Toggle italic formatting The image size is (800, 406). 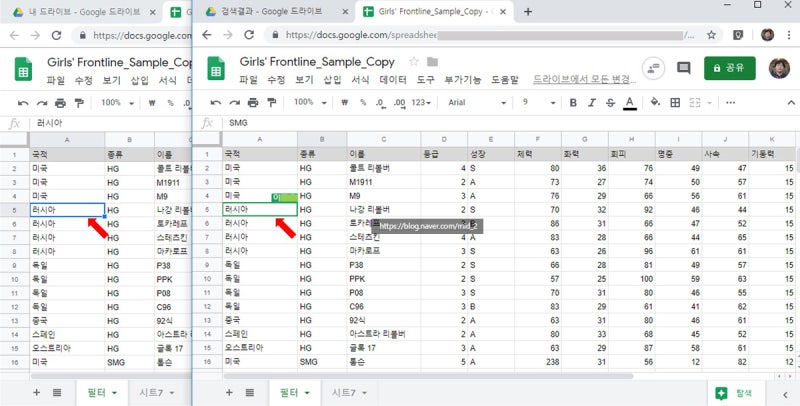coord(592,103)
